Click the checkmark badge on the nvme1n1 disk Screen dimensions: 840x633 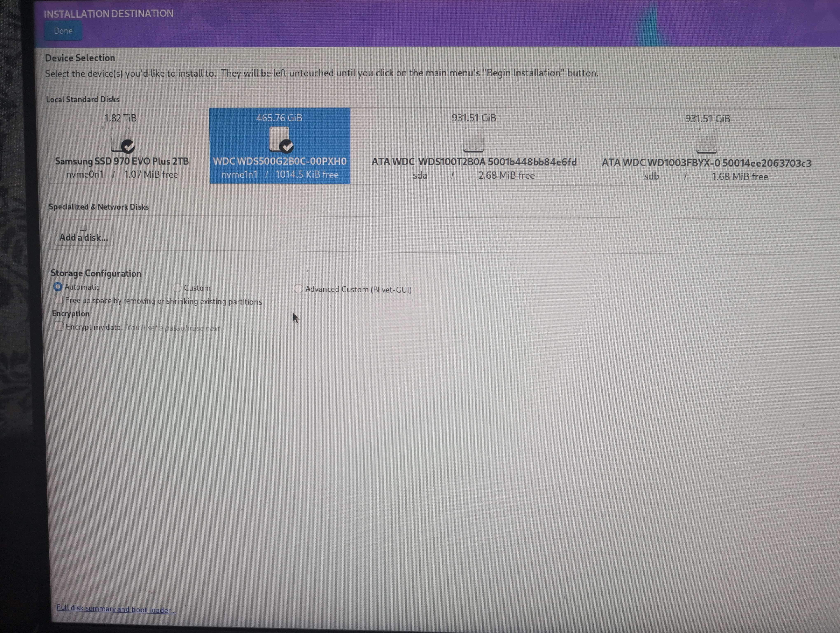point(287,146)
